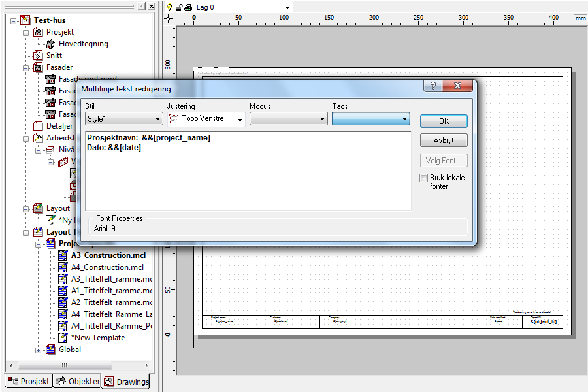Click 'Arial, 9' font properties text
The width and height of the screenshot is (588, 392).
point(105,229)
